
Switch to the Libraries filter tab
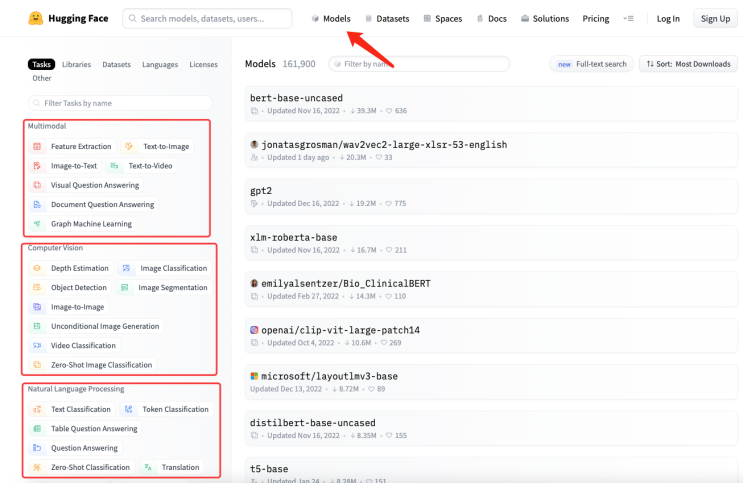coord(76,64)
